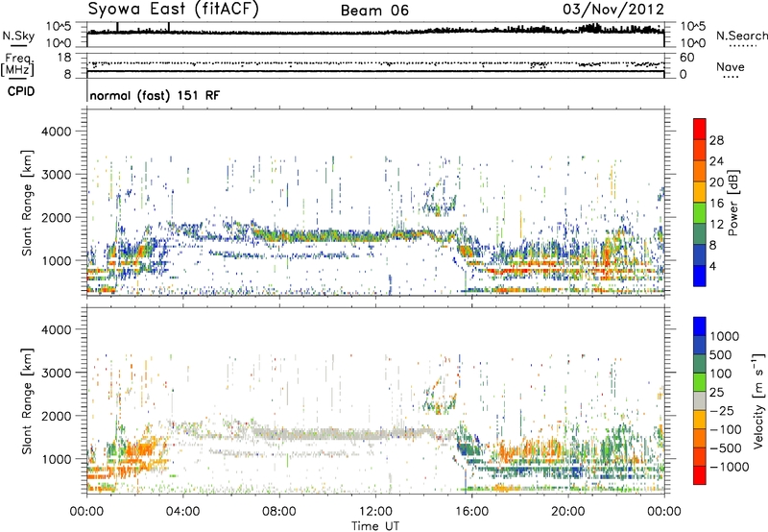The height and width of the screenshot is (532, 768).
Task: Click the '12:00' time axis tick
Action: [x=375, y=512]
